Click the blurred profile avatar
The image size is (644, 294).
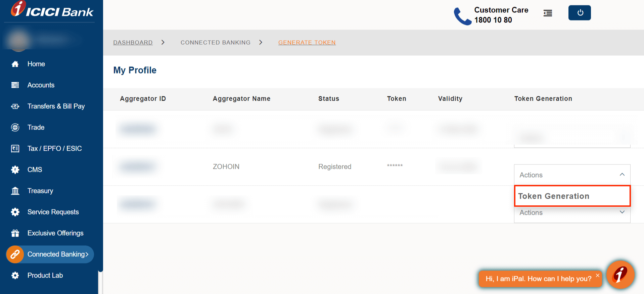click(x=19, y=40)
